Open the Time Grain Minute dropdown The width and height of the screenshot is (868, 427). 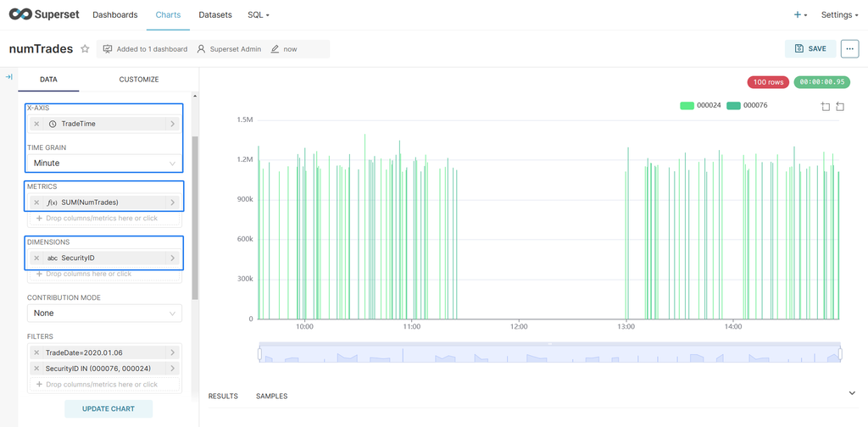tap(104, 163)
